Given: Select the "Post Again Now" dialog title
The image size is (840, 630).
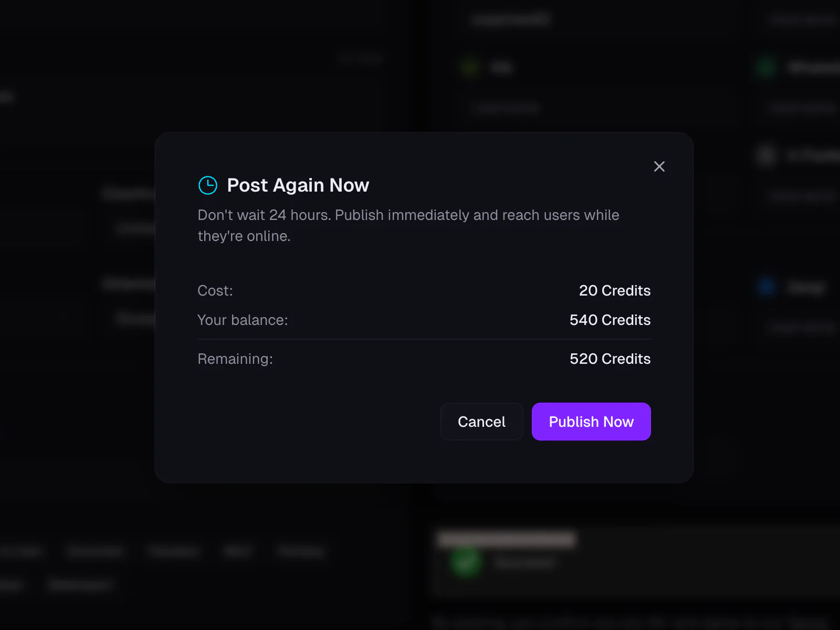Looking at the screenshot, I should (x=298, y=185).
